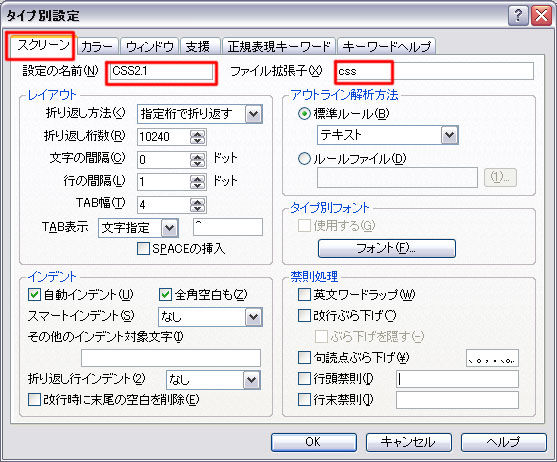Increase 行の間隔 using the spinner up arrow

(198, 179)
